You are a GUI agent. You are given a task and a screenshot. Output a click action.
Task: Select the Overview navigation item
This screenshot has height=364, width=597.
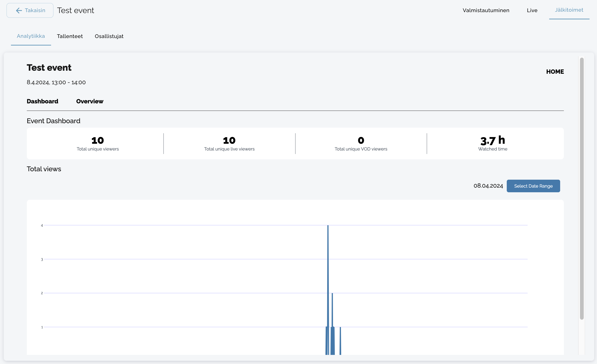point(90,101)
